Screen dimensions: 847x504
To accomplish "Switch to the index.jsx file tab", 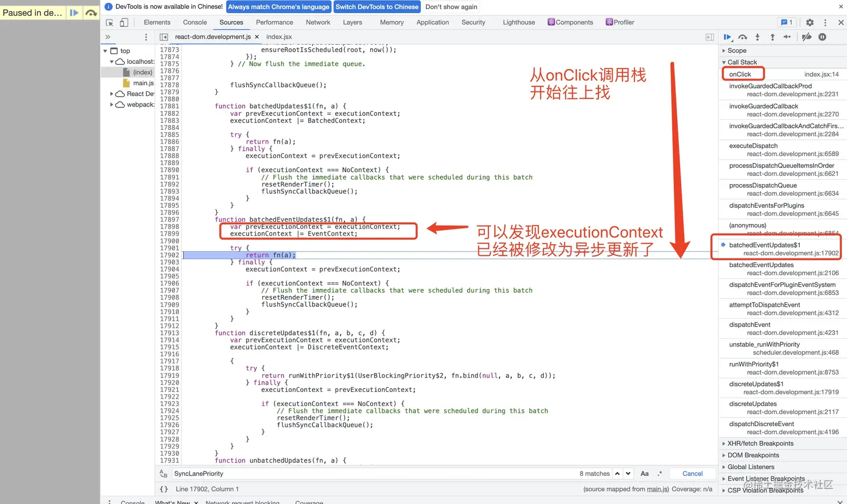I will click(x=279, y=37).
